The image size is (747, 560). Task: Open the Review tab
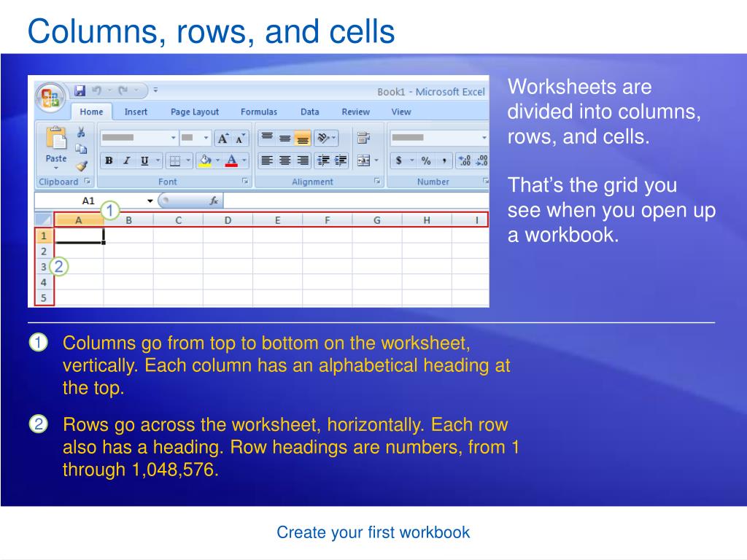click(355, 112)
